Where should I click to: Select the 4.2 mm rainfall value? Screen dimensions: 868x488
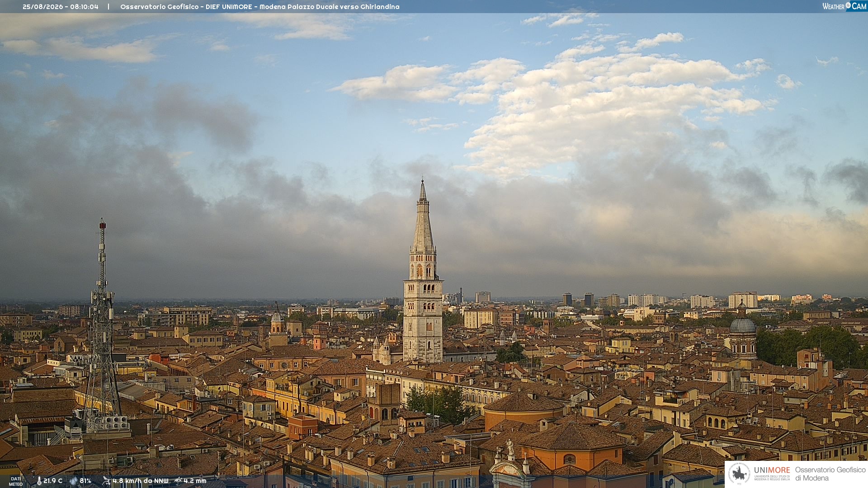(x=195, y=481)
